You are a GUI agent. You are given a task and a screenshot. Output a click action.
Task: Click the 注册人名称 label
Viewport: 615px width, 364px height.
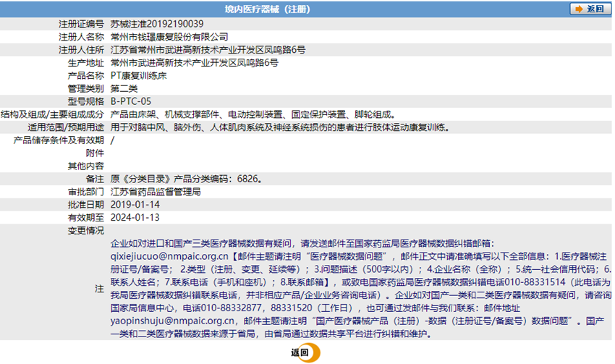pos(81,37)
